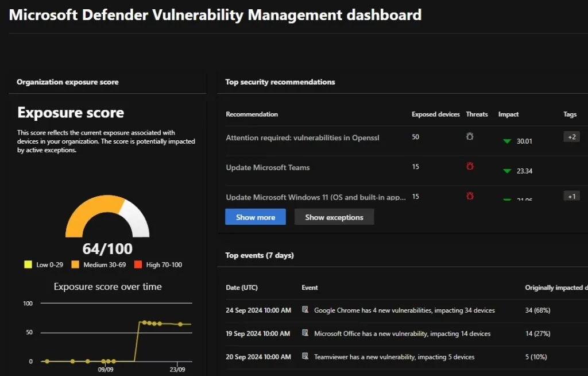Click the Recommendation column header
Screen dimensions: 588x376
[252, 114]
